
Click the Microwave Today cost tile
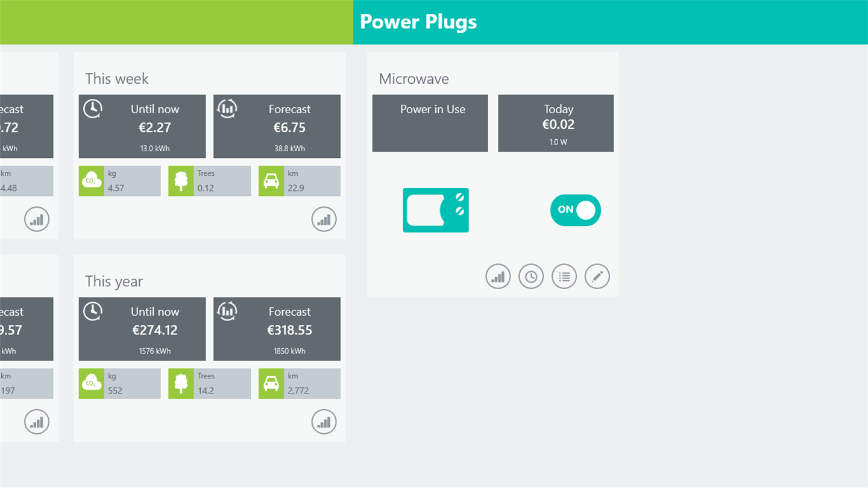(x=556, y=123)
